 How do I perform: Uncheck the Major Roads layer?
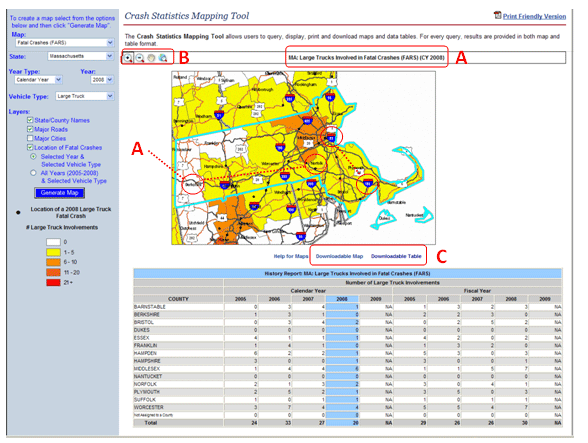click(30, 129)
